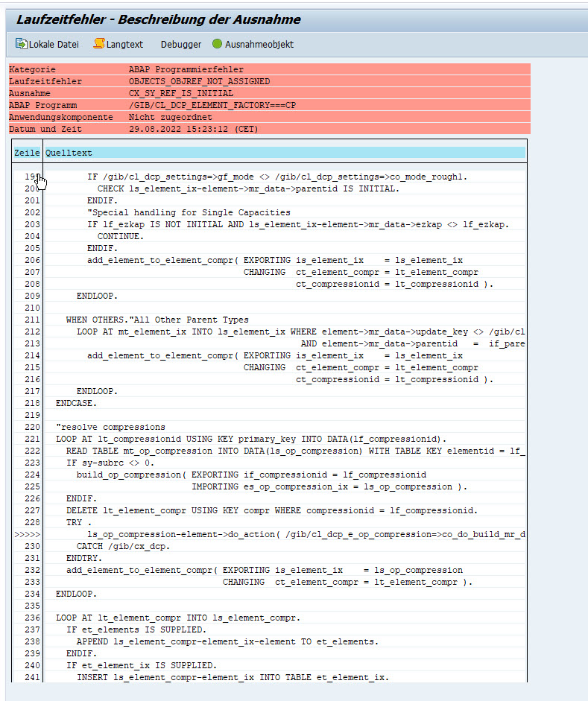Click the WHEN OTHERS source line
Viewport: 588px width, 701px height.
(157, 320)
